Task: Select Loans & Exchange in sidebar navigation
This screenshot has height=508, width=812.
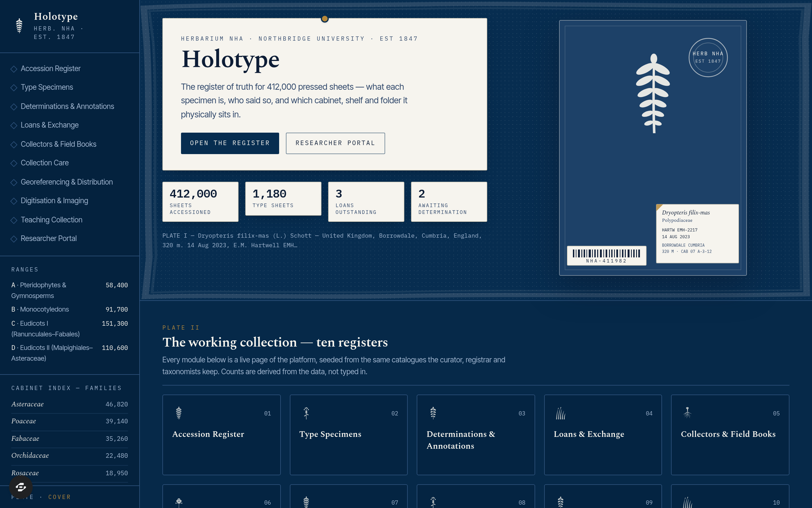Action: 49,125
